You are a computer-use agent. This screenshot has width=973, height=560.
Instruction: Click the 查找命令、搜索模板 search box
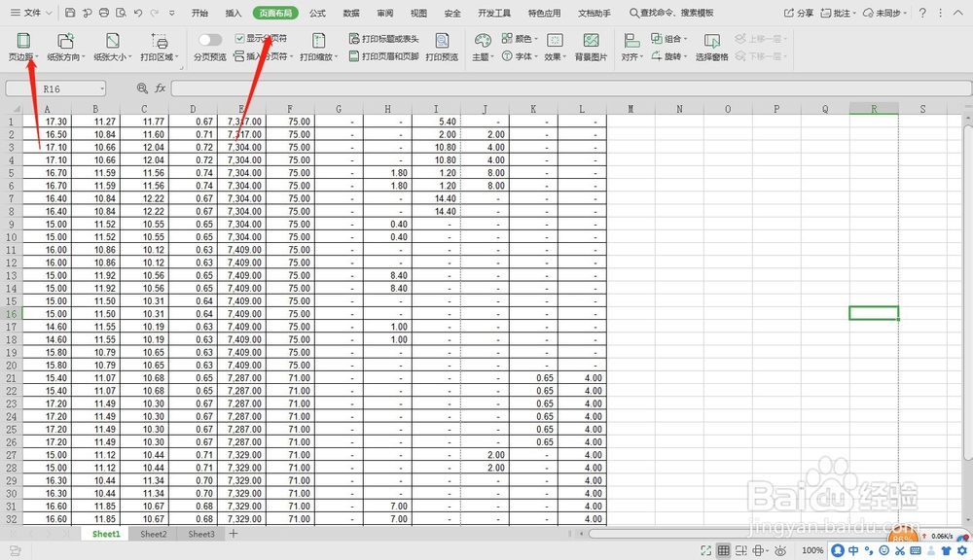click(x=671, y=13)
